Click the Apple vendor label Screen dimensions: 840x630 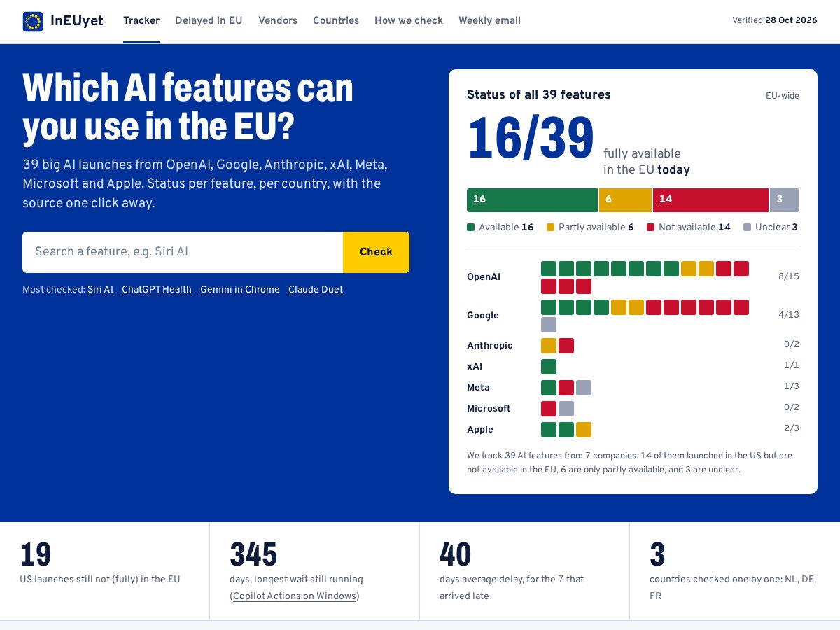(x=480, y=430)
